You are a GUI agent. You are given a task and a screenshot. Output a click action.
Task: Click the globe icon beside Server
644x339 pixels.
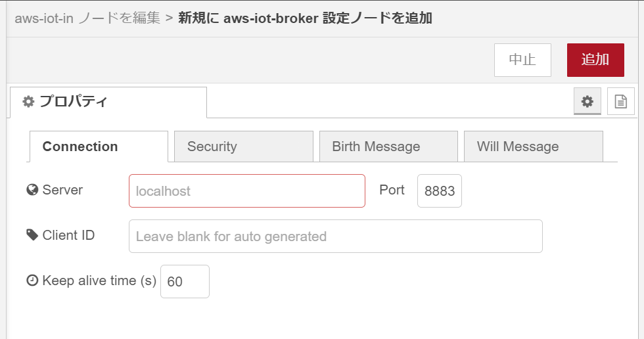(32, 190)
